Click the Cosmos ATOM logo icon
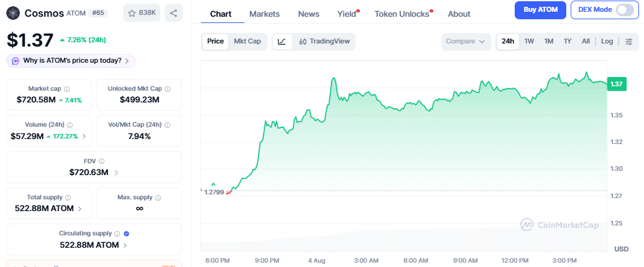 coord(14,13)
